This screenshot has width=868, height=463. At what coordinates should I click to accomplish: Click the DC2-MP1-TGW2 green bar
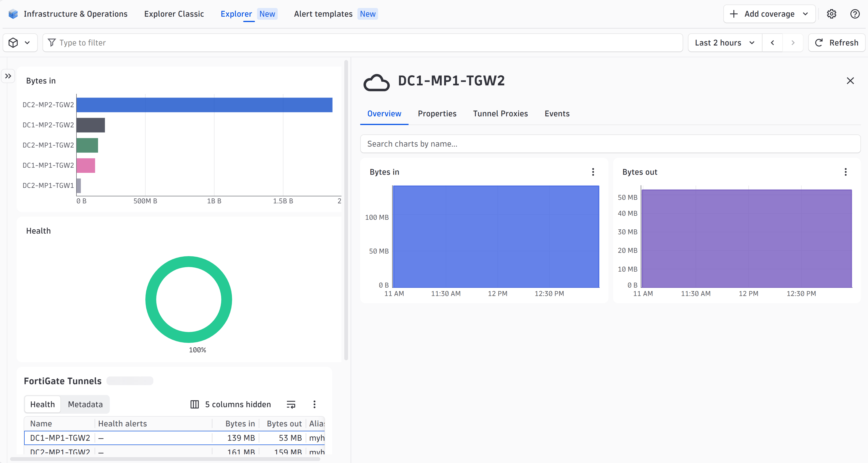tap(87, 145)
